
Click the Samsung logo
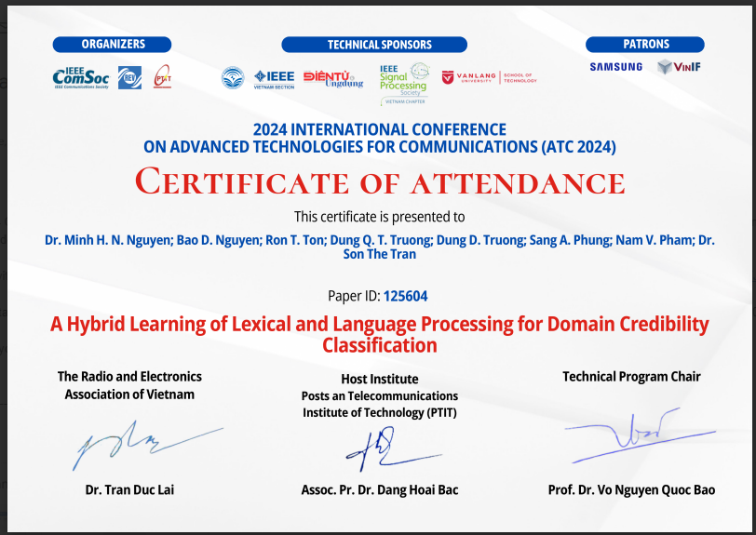point(615,67)
